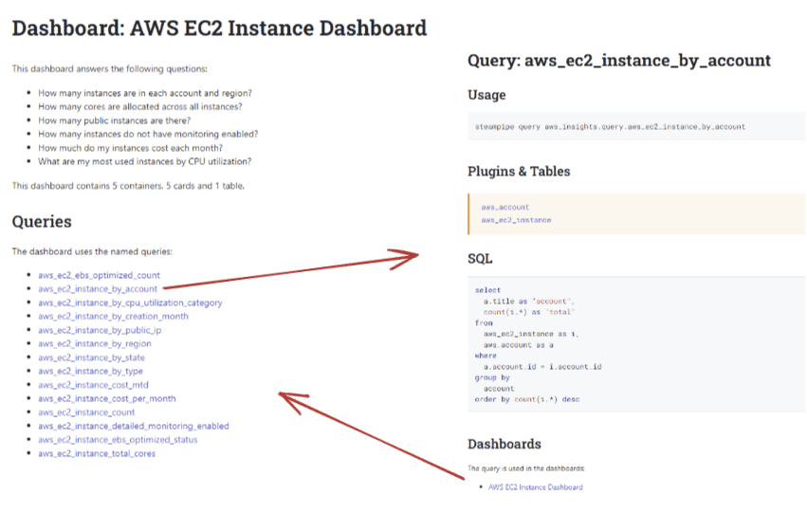The width and height of the screenshot is (807, 532).
Task: Click the SQL heading
Action: 480,259
